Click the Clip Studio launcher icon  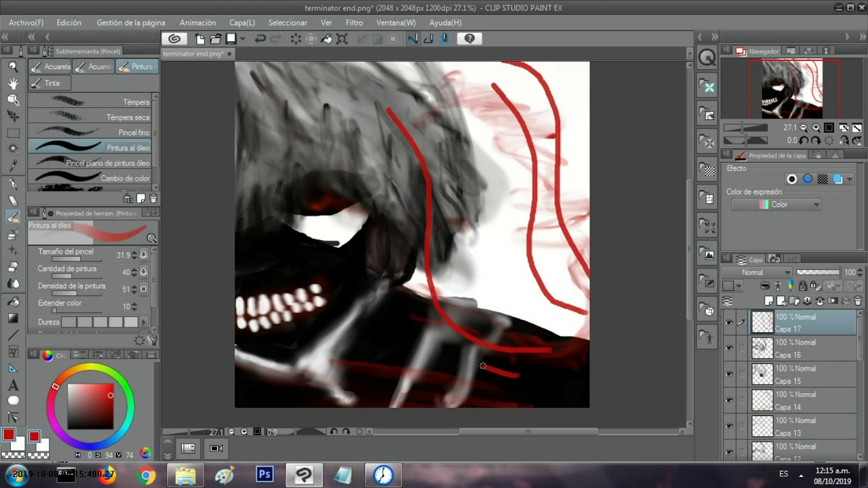[x=174, y=39]
